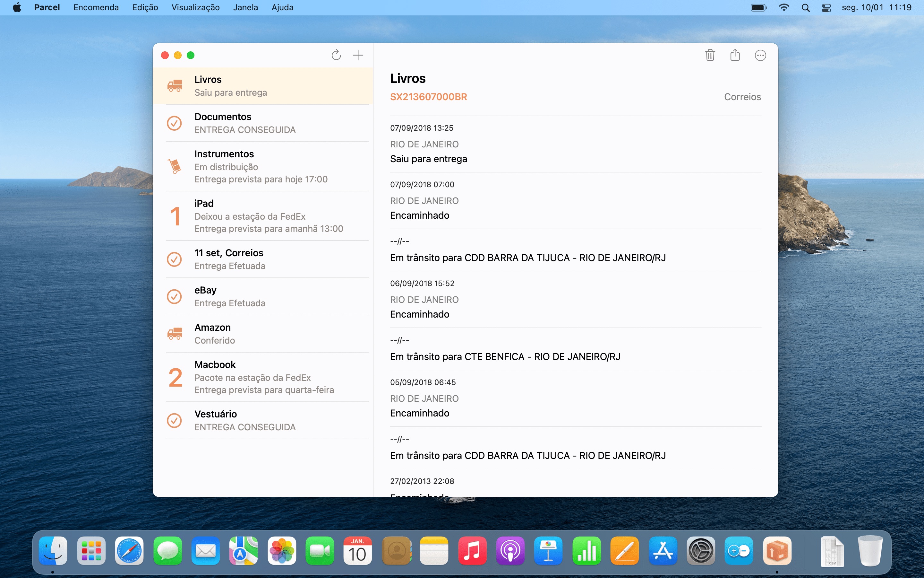
Task: Select the Macbook delivery row
Action: [x=263, y=377]
